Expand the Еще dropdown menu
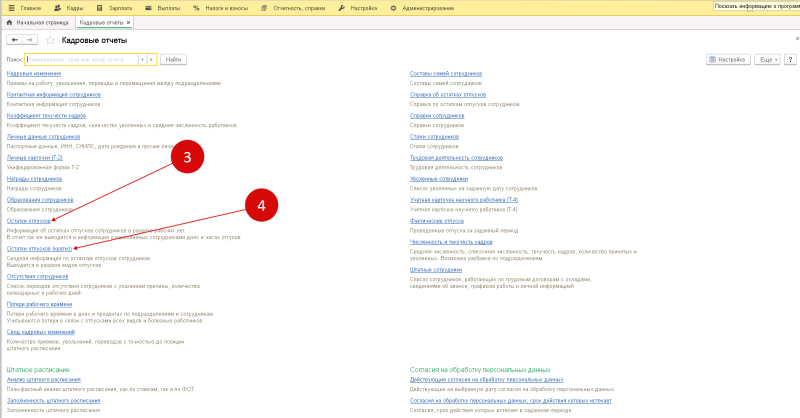 pyautogui.click(x=767, y=60)
